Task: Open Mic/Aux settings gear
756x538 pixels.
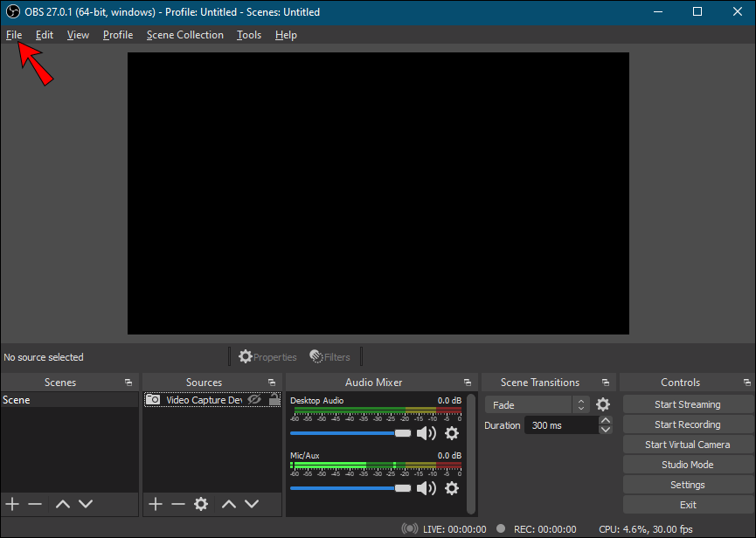Action: click(x=452, y=488)
